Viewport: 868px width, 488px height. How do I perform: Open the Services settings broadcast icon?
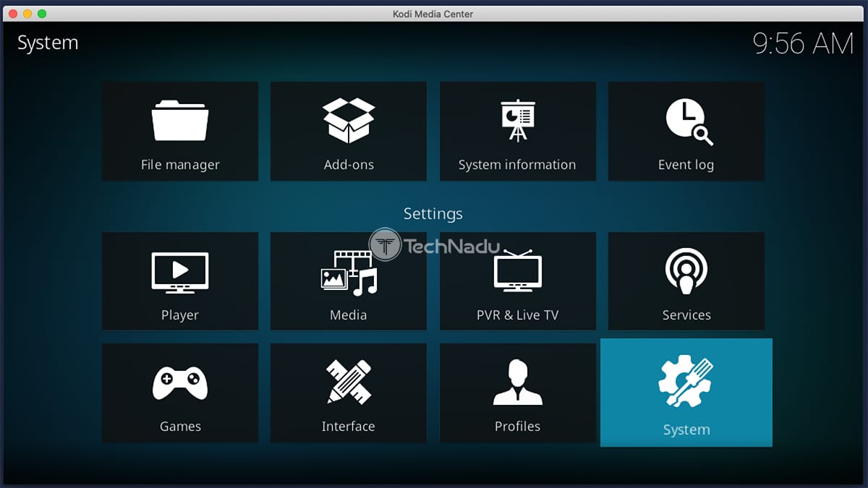686,271
